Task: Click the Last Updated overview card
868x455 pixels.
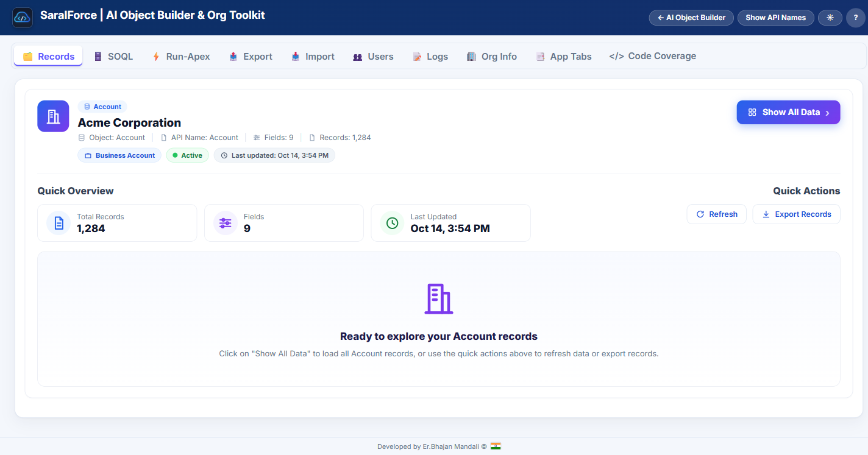Action: tap(451, 223)
